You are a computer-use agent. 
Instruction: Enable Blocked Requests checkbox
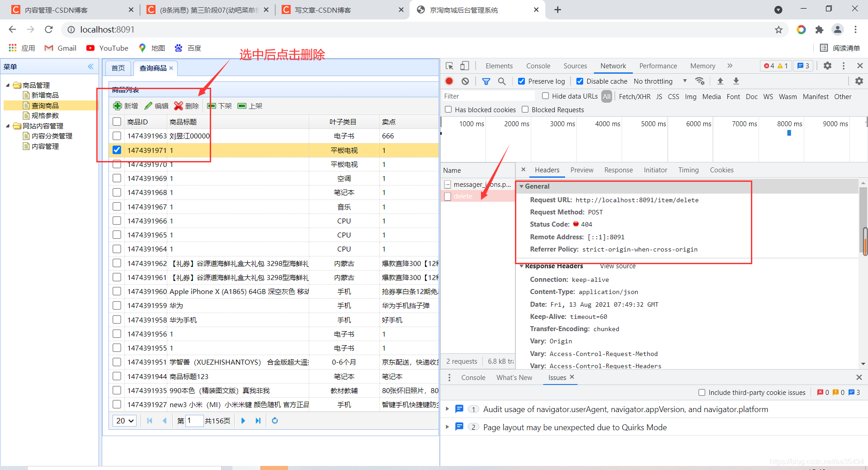525,109
